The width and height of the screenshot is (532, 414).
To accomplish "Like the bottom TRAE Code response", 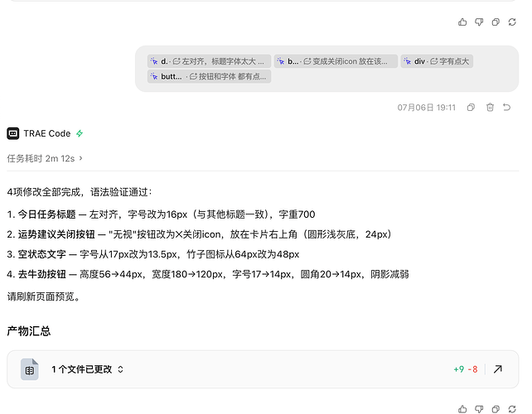I will pyautogui.click(x=462, y=409).
